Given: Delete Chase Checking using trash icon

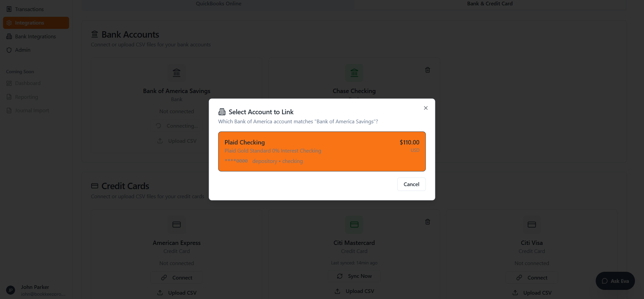Looking at the screenshot, I should coord(428,70).
